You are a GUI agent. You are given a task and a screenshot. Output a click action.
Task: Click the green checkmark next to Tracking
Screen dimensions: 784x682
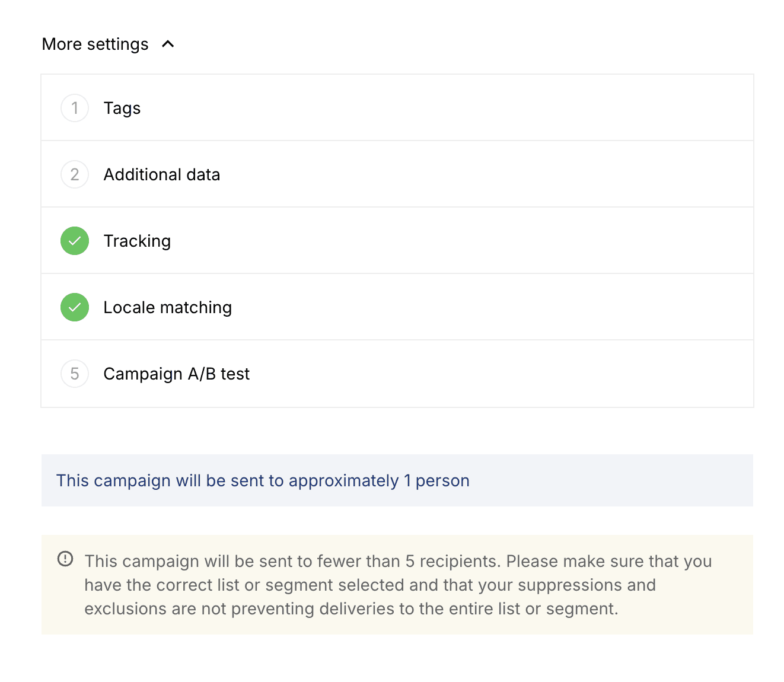(75, 241)
